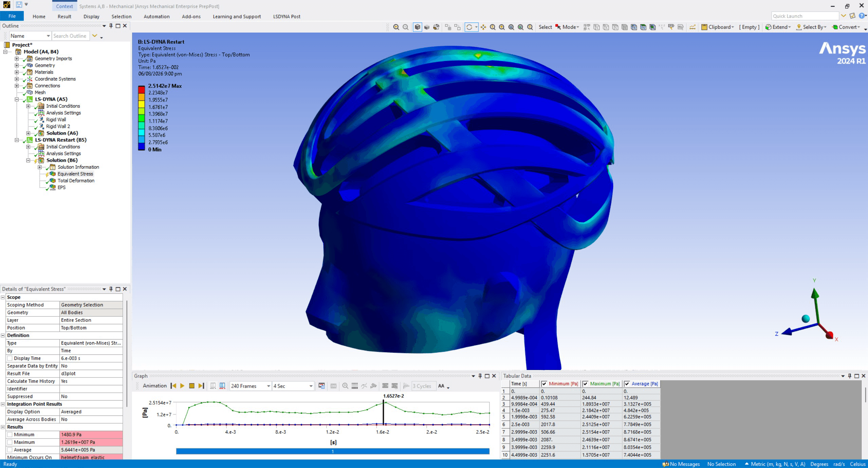The image size is (868, 468).
Task: Stop the result animation
Action: click(191, 386)
